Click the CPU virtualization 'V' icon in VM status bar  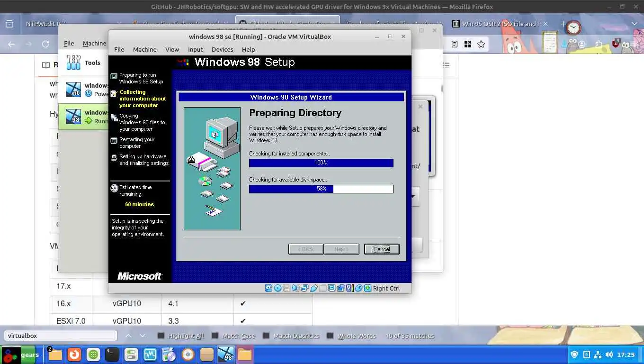[350, 288]
